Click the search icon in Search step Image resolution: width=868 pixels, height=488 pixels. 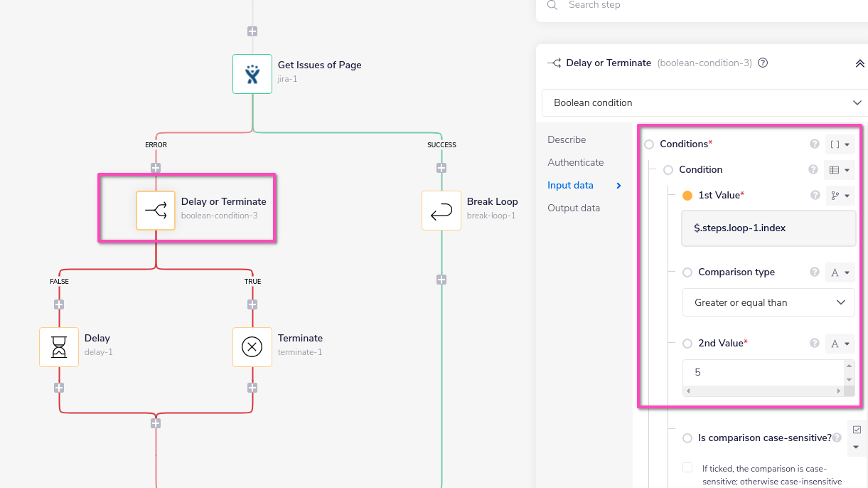[552, 5]
